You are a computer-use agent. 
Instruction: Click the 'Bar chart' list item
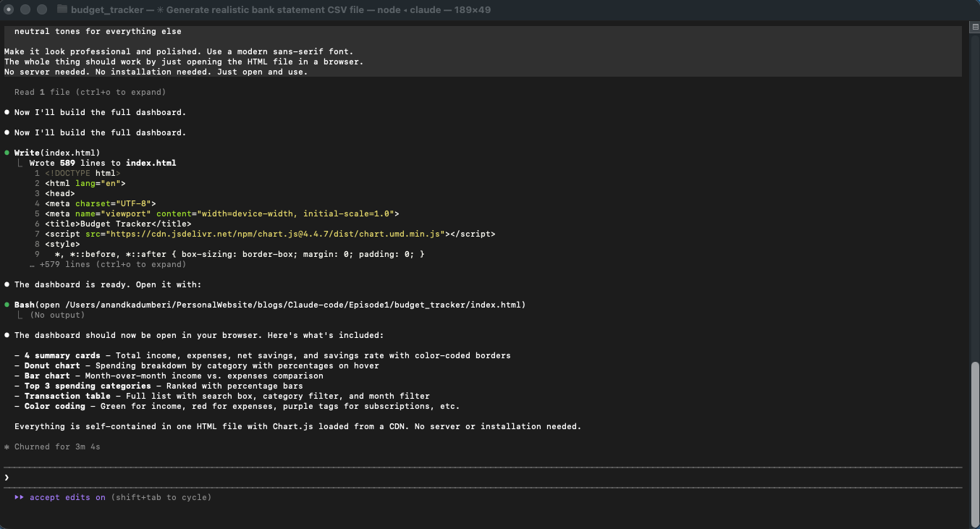(x=169, y=376)
